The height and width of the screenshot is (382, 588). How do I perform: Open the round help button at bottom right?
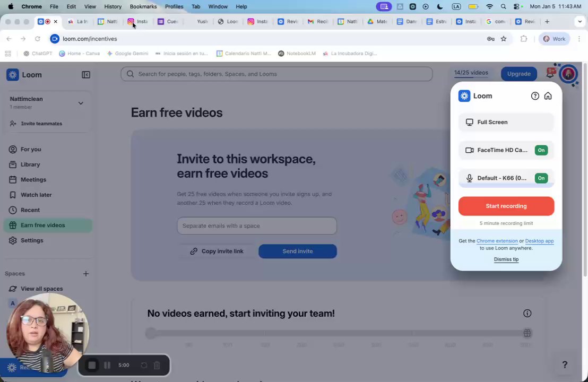pos(564,364)
